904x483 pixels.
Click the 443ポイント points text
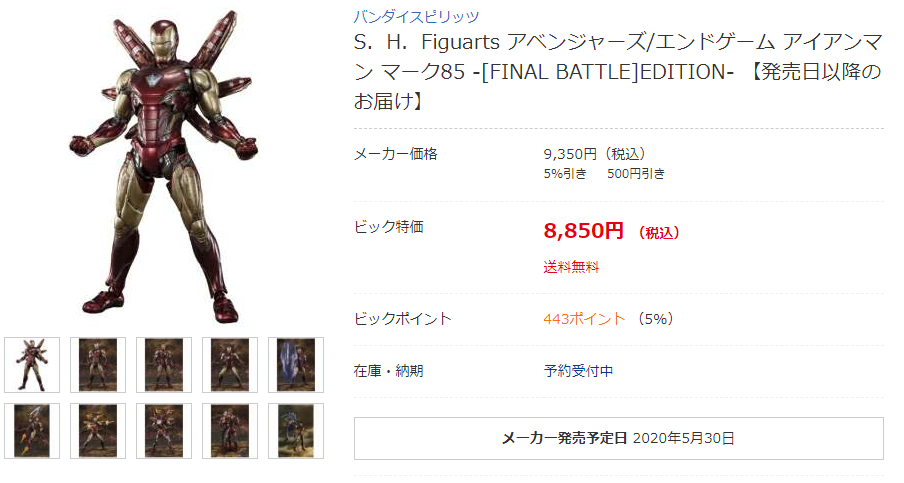tap(584, 319)
